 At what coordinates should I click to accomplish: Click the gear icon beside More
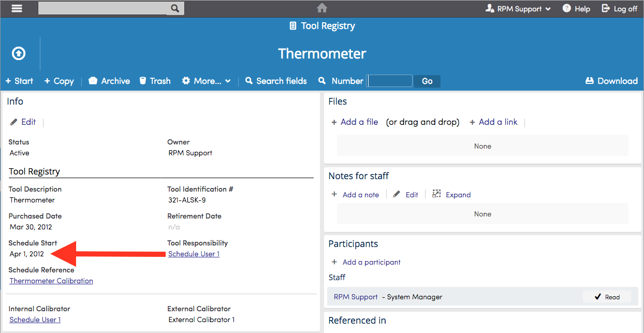point(186,81)
